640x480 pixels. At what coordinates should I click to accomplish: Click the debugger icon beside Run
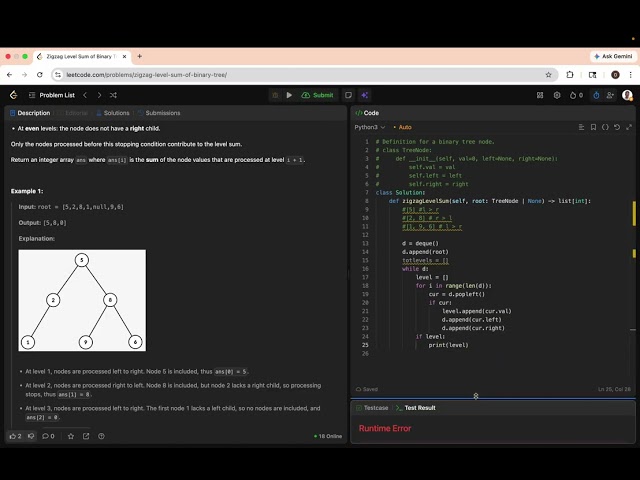[275, 95]
